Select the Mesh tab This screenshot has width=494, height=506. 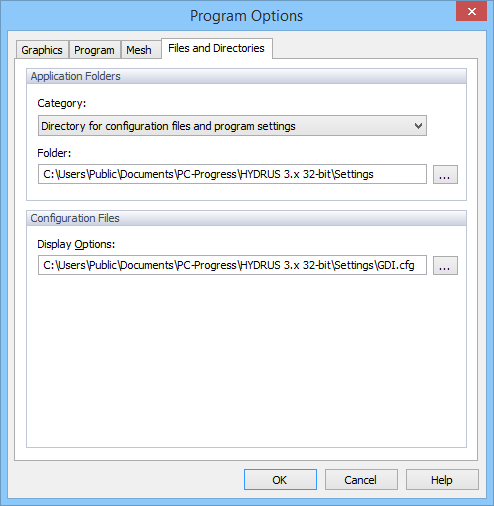pos(139,50)
